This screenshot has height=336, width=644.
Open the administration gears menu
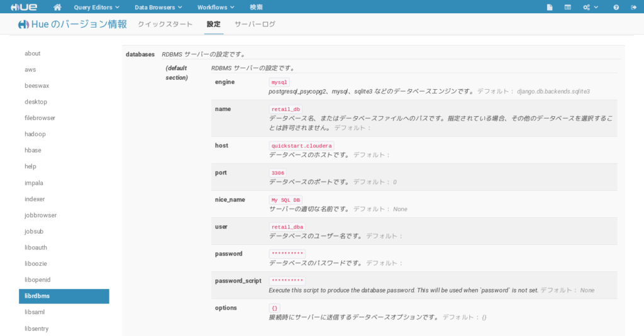[590, 7]
